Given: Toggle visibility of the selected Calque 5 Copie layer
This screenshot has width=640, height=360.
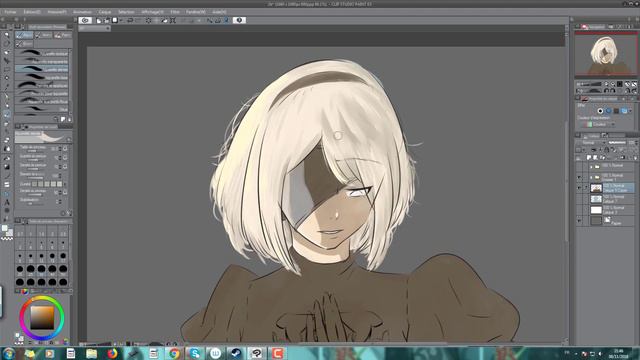Looking at the screenshot, I should [579, 188].
